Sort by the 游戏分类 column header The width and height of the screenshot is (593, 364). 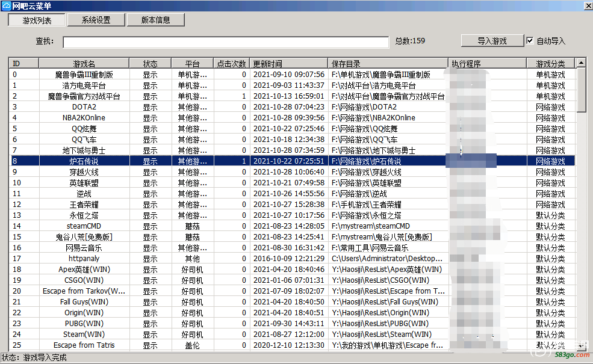click(551, 64)
